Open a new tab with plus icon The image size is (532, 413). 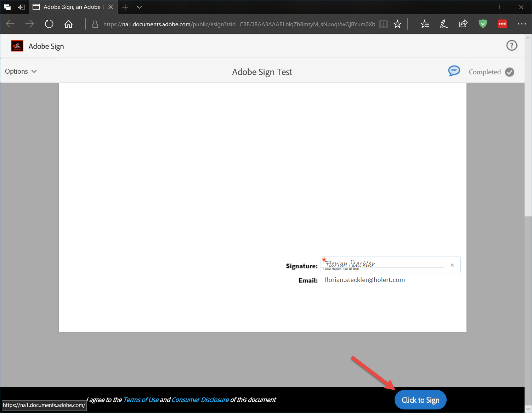point(125,7)
